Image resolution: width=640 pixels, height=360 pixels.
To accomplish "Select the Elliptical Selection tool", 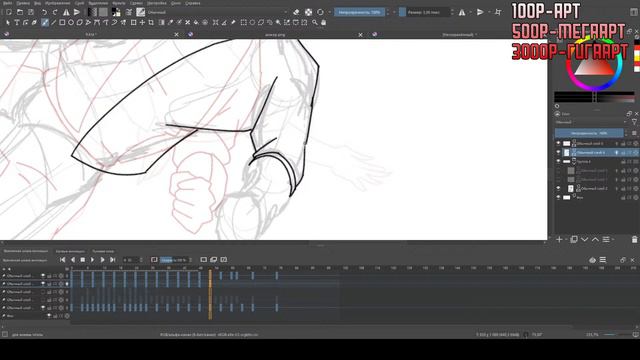I will pyautogui.click(x=252, y=22).
